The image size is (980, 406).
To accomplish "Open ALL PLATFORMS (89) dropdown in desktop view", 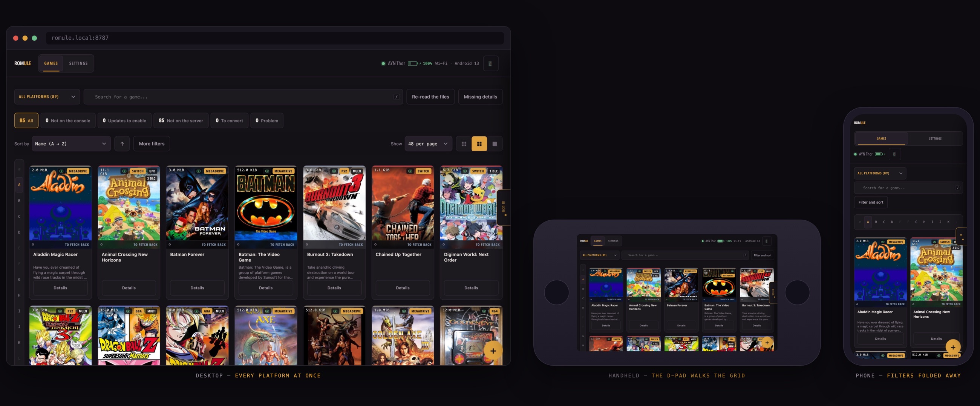I will [x=47, y=97].
